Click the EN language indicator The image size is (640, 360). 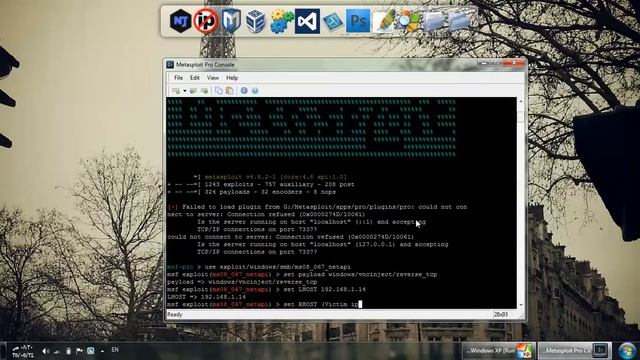click(115, 350)
